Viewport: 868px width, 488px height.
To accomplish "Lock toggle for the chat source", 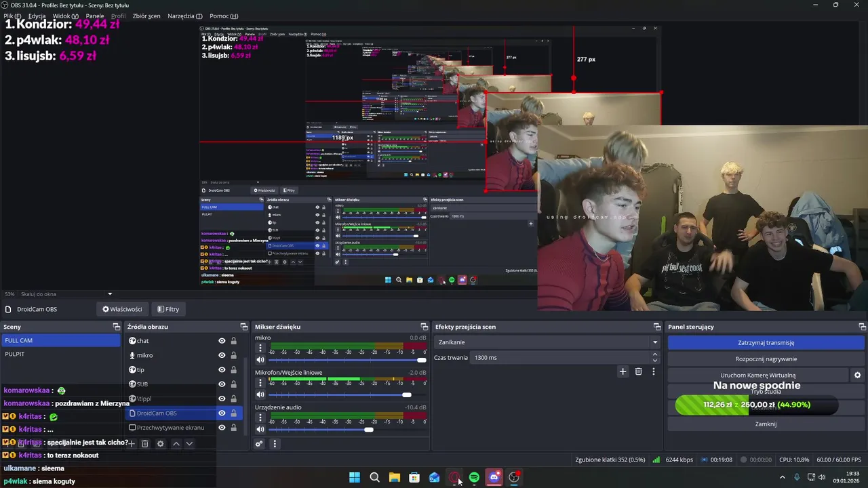I will 233,341.
